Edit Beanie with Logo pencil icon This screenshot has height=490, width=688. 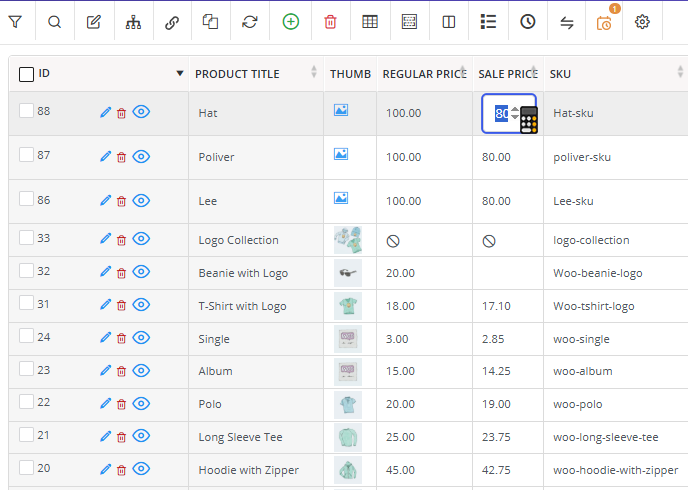click(106, 272)
